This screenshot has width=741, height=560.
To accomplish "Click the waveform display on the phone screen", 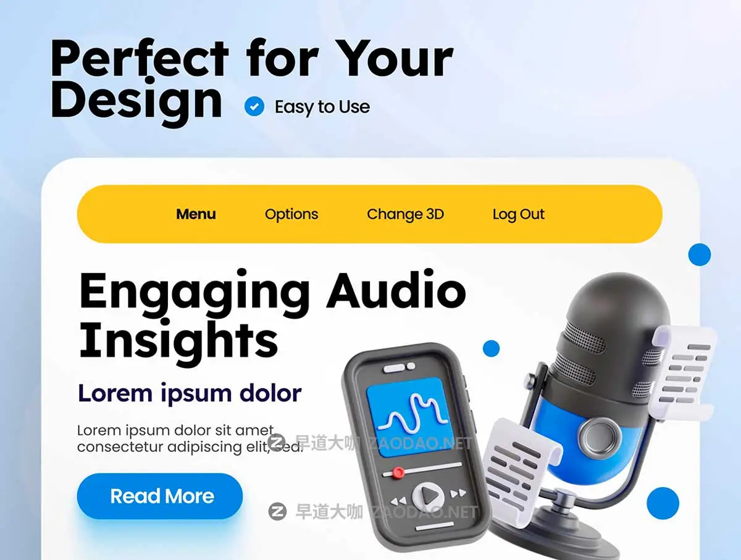I will click(x=406, y=417).
